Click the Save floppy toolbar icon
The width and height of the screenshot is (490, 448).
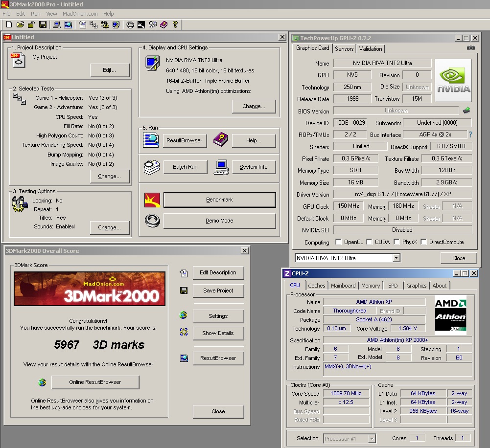43,24
